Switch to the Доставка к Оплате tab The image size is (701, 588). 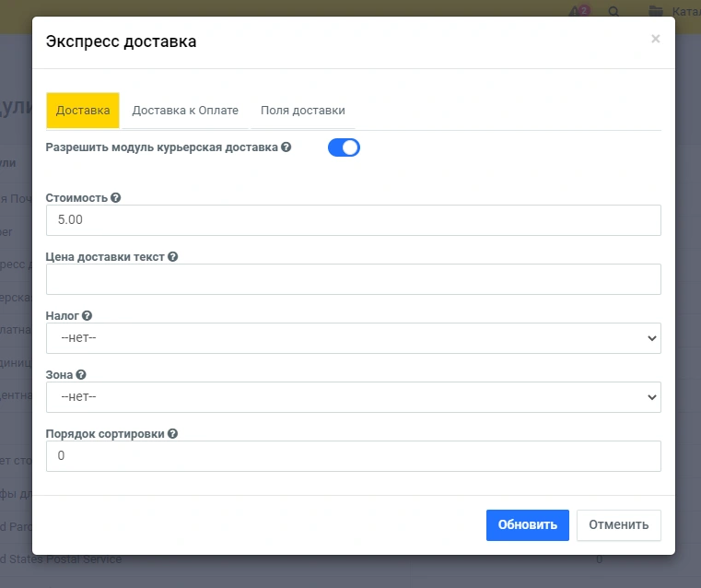185,111
